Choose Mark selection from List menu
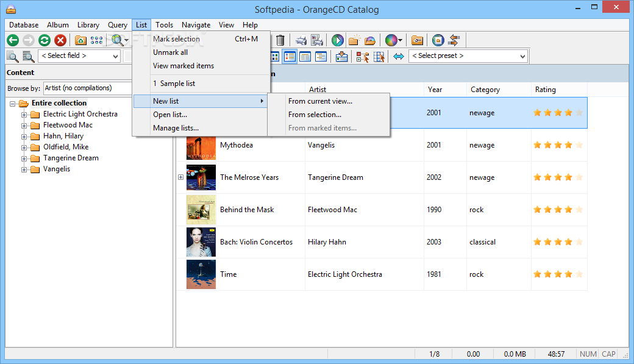The image size is (634, 364). click(202, 39)
